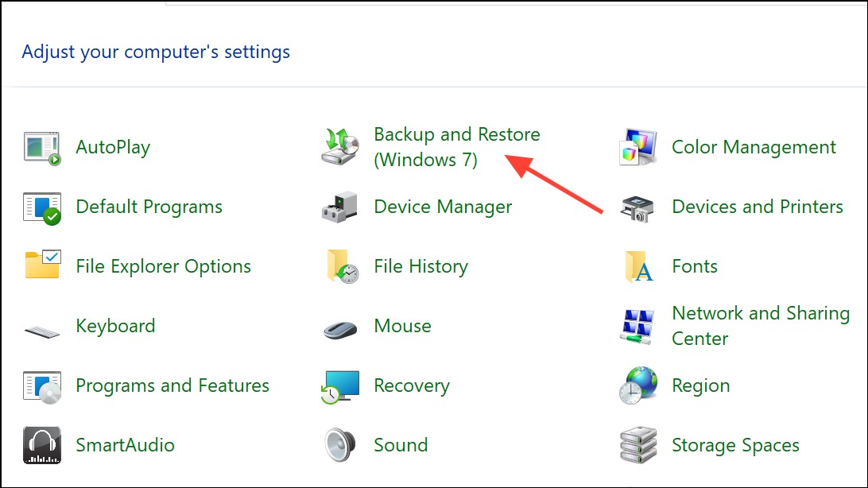Select the Default Programs icon
The height and width of the screenshot is (488, 868).
coord(42,207)
